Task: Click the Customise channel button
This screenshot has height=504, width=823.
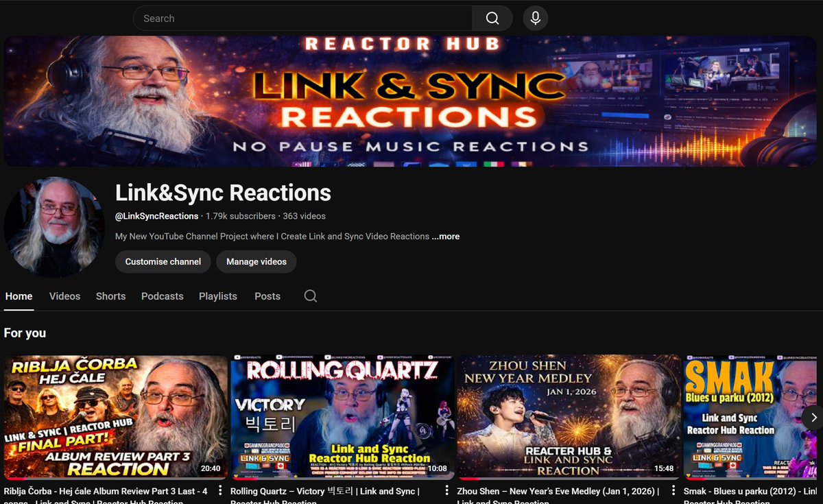Action: click(163, 261)
